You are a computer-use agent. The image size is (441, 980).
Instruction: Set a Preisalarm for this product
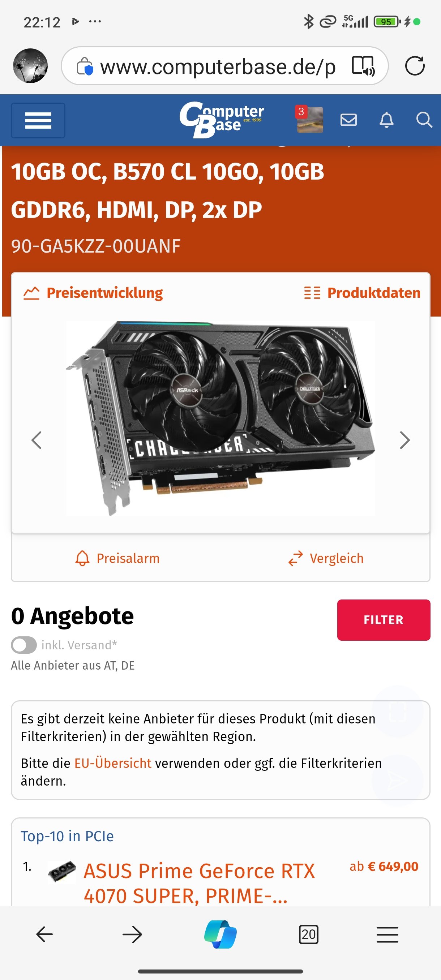(x=117, y=558)
